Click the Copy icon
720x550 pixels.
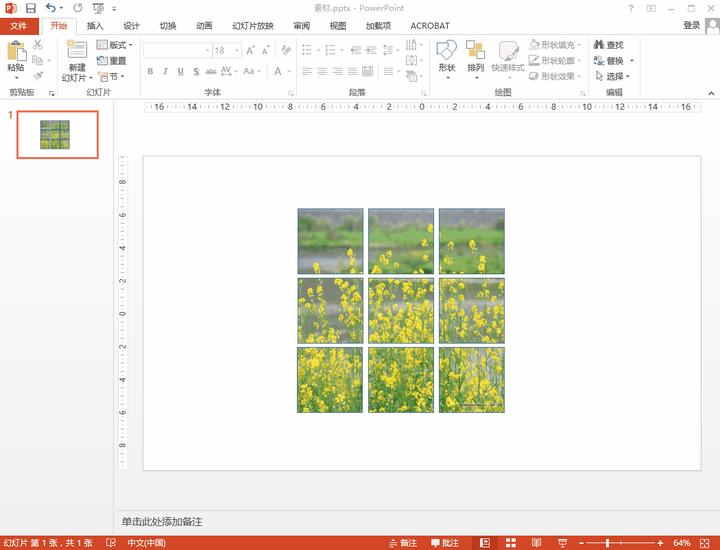pyautogui.click(x=38, y=60)
